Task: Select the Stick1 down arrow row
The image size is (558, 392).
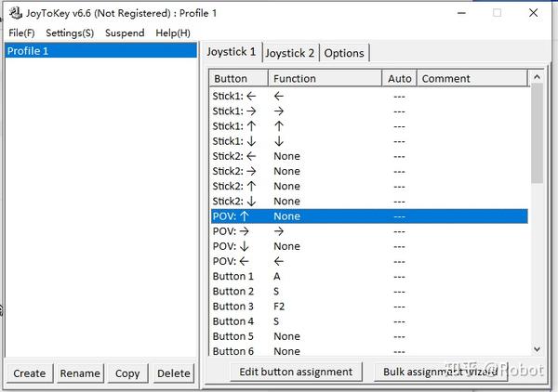Action: 369,141
